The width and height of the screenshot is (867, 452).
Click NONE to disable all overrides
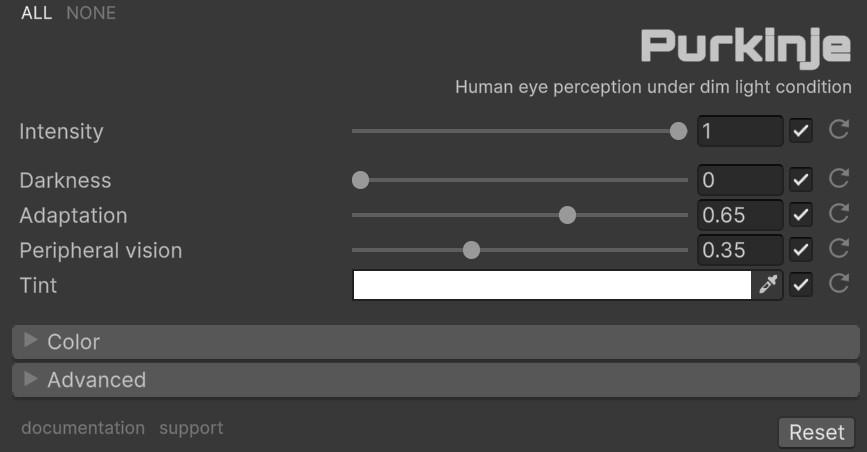pos(91,13)
